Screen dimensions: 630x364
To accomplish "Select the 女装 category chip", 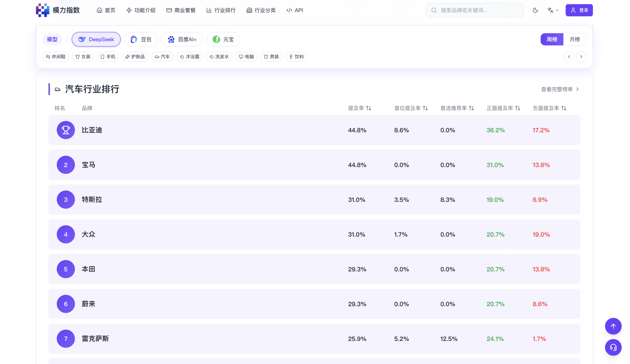I will tap(83, 57).
